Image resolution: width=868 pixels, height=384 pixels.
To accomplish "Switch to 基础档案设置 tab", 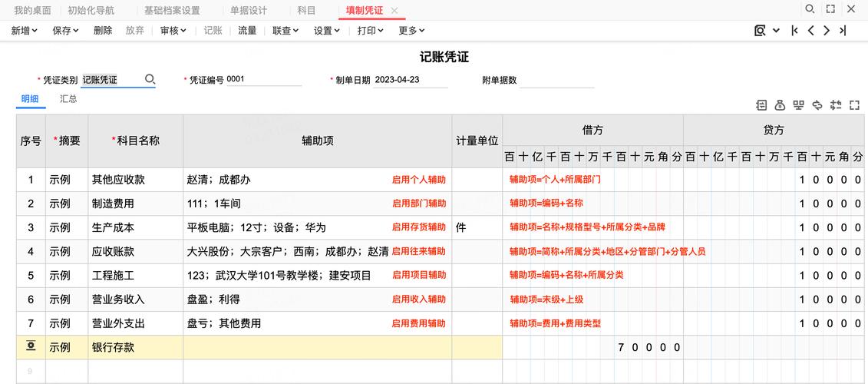I will 172,11.
